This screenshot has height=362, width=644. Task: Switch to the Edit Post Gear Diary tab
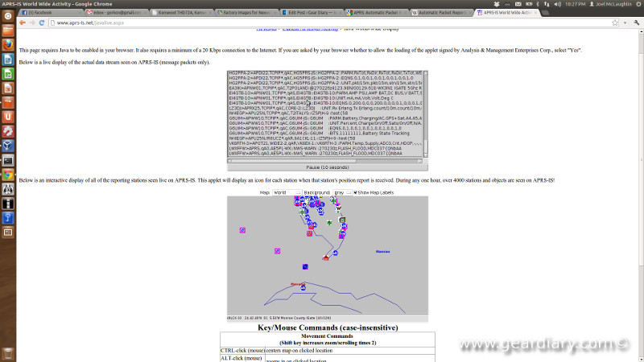[311, 13]
